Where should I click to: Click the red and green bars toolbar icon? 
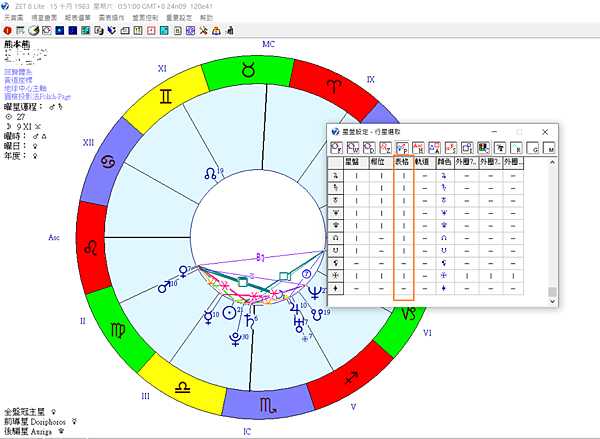pyautogui.click(x=138, y=31)
